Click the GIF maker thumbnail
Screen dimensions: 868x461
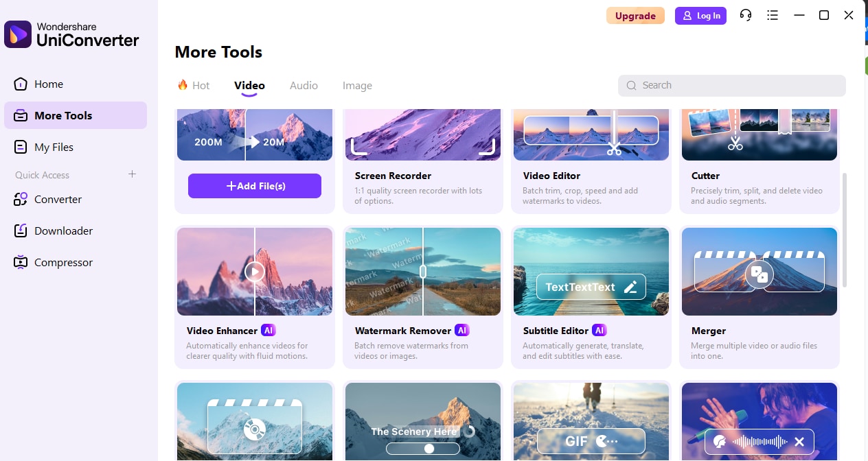[591, 422]
